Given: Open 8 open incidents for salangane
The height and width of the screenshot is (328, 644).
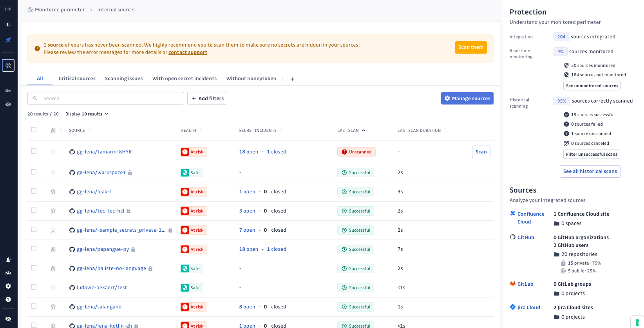Looking at the screenshot, I should [x=247, y=307].
